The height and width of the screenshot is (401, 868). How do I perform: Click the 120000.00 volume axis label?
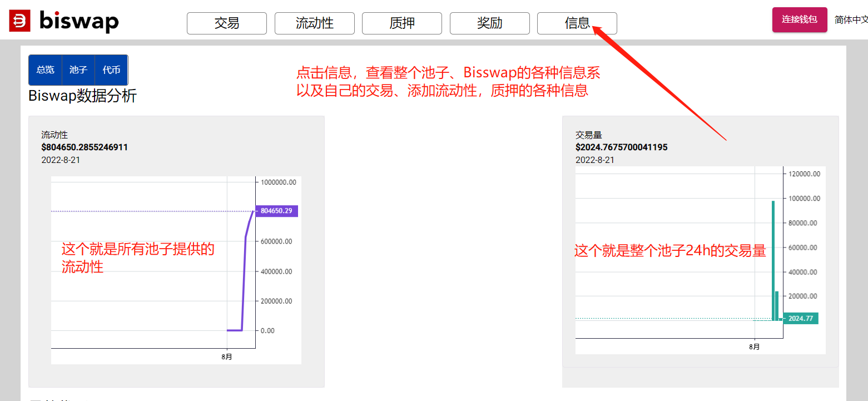[805, 174]
